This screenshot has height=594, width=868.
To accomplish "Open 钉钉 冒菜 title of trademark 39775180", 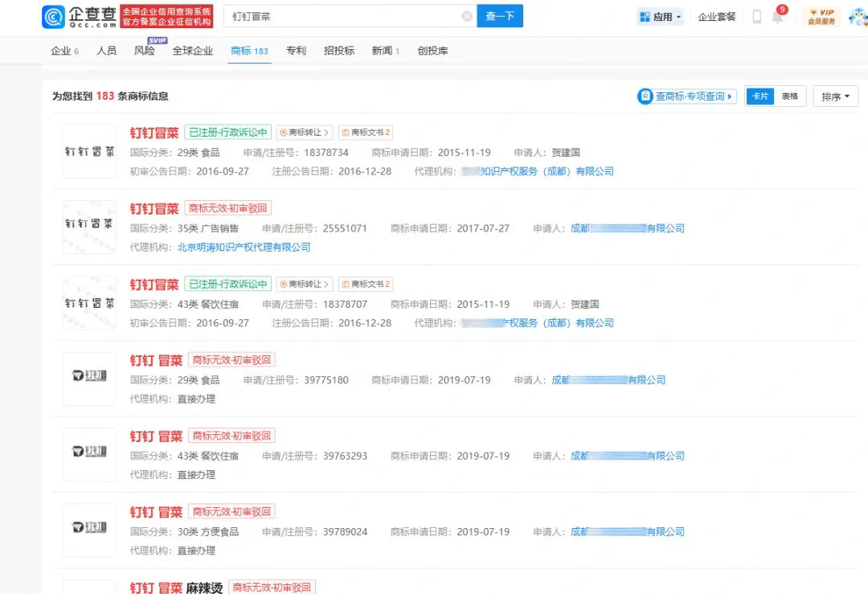I will click(x=156, y=360).
